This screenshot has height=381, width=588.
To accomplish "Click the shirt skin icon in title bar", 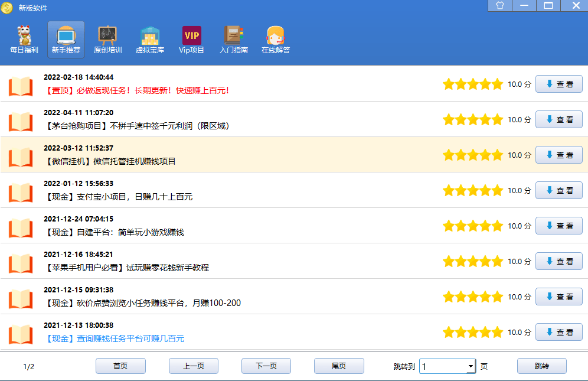I will [x=500, y=5].
